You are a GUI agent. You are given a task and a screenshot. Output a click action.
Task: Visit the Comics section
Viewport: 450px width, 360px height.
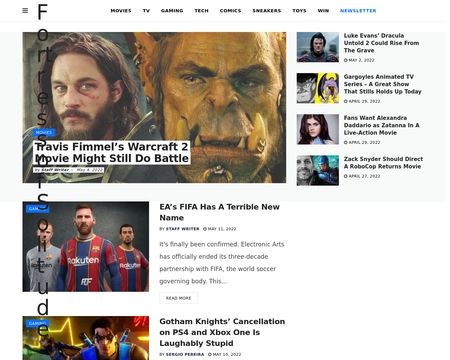point(230,11)
